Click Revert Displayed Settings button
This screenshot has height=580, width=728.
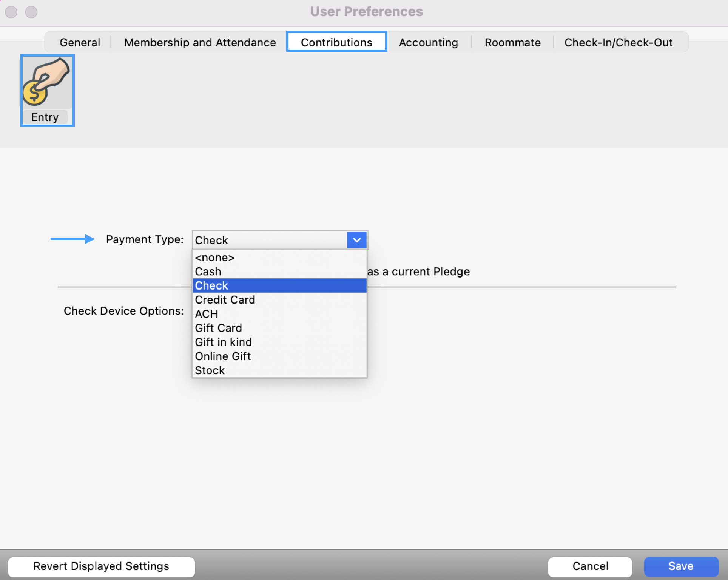point(101,566)
